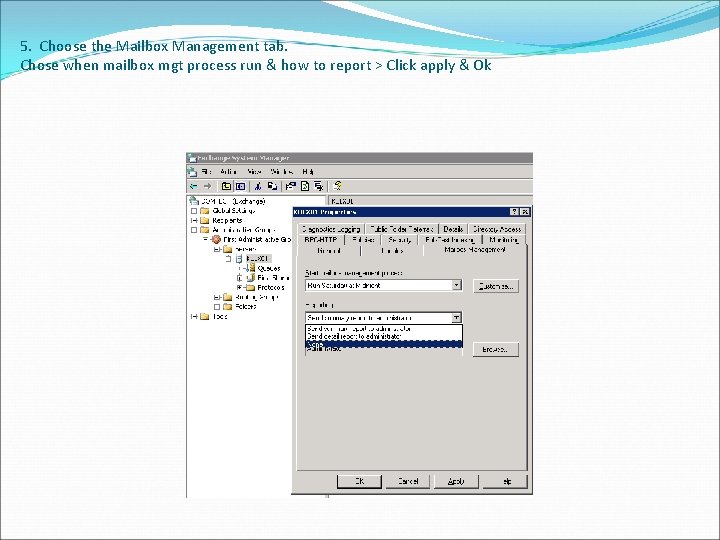This screenshot has width=720, height=540.
Task: Click the dialog Help button
Action: point(506,481)
